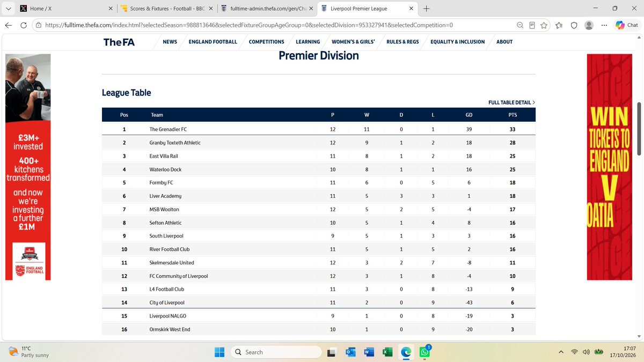Click 'FC Community of Liverpool' team name
Image resolution: width=644 pixels, height=362 pixels.
click(179, 276)
